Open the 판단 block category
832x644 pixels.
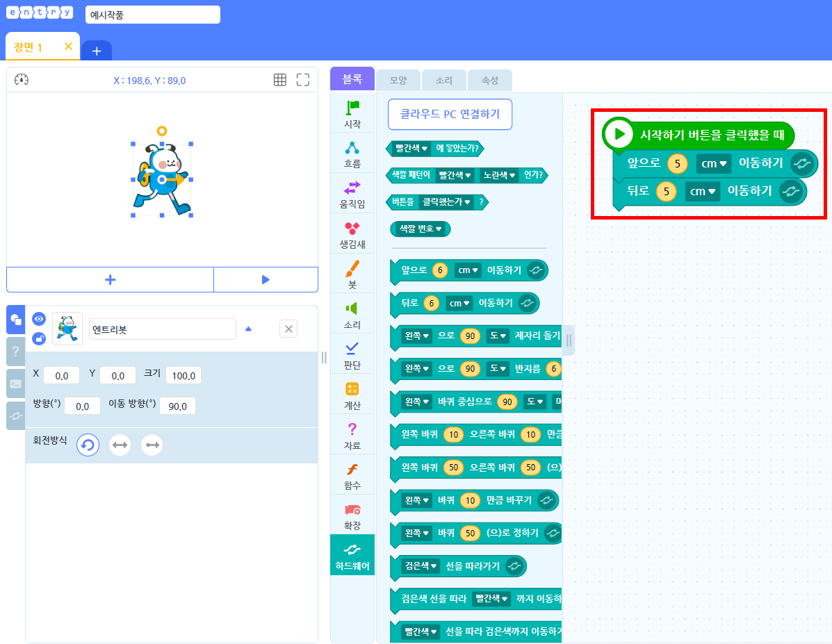point(352,356)
